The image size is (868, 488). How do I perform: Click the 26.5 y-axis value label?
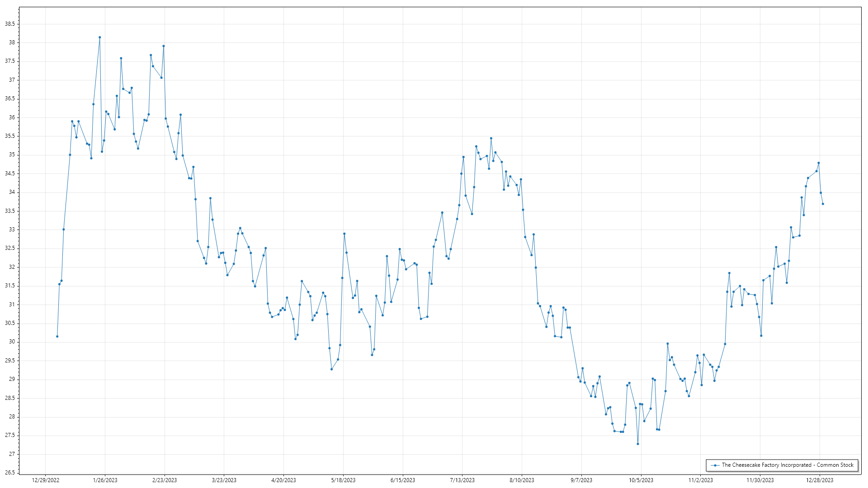(9, 473)
